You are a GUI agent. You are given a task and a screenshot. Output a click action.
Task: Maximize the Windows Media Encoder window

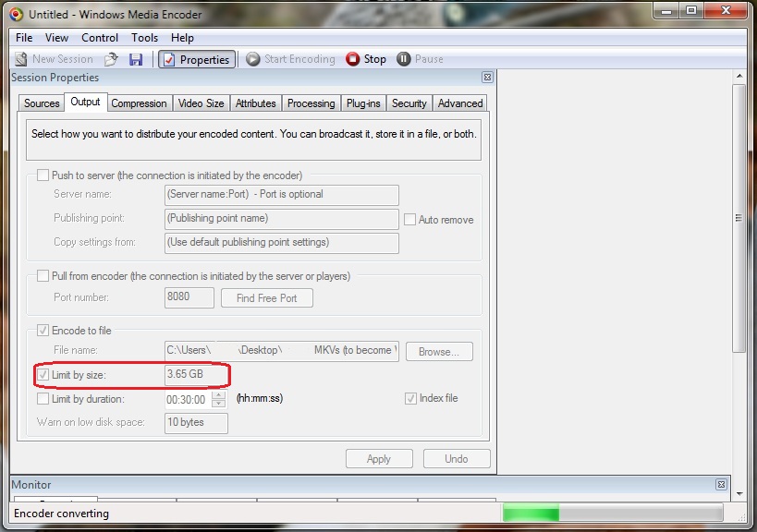point(691,10)
